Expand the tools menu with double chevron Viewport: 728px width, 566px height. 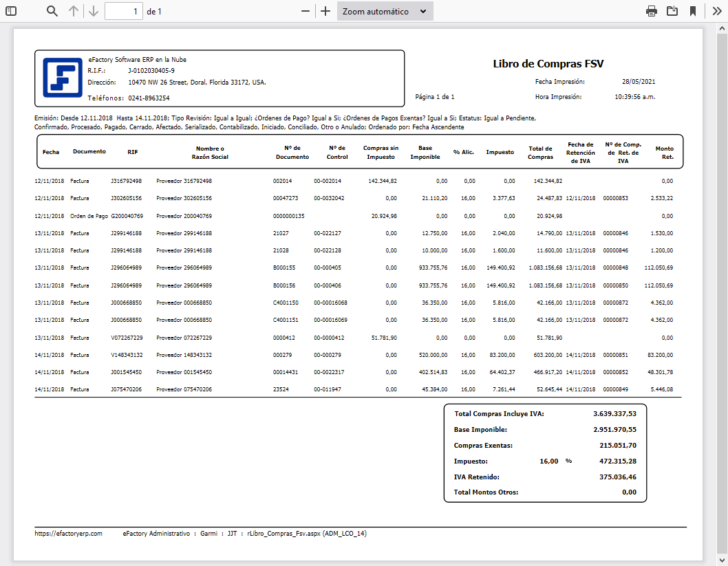(716, 11)
